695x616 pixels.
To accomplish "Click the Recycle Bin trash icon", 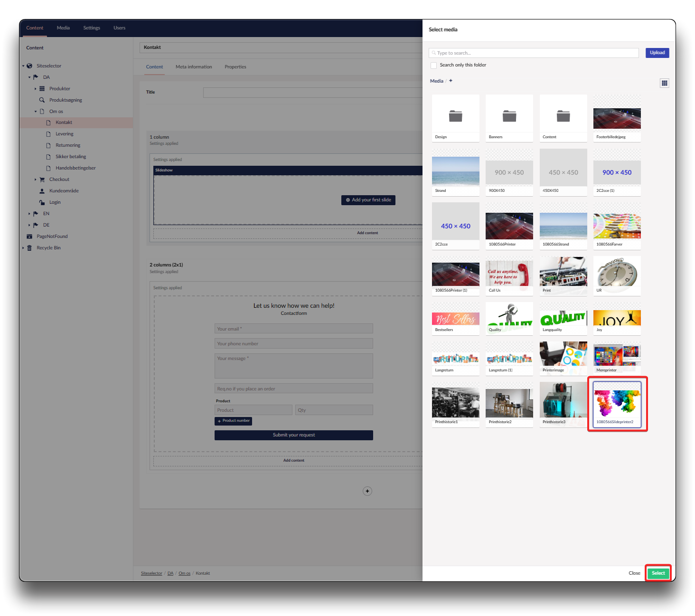I will (x=29, y=248).
